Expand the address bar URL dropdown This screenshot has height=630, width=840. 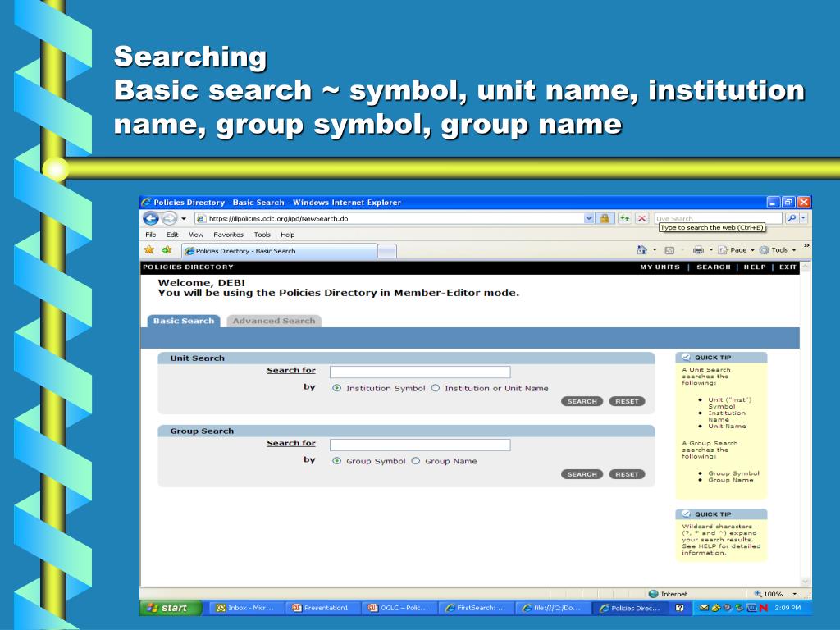pyautogui.click(x=589, y=218)
